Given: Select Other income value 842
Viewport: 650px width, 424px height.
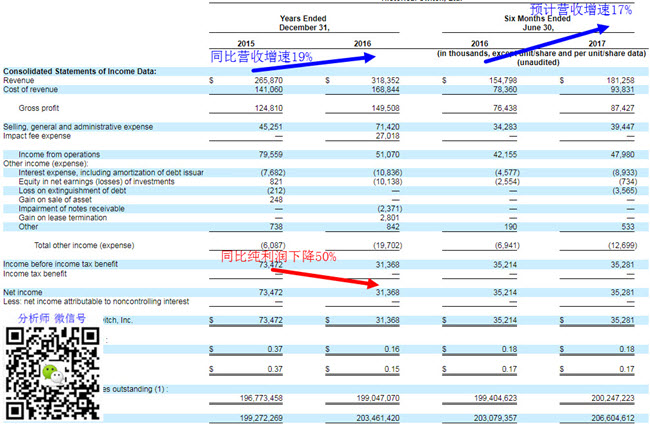Looking at the screenshot, I should 393,227.
